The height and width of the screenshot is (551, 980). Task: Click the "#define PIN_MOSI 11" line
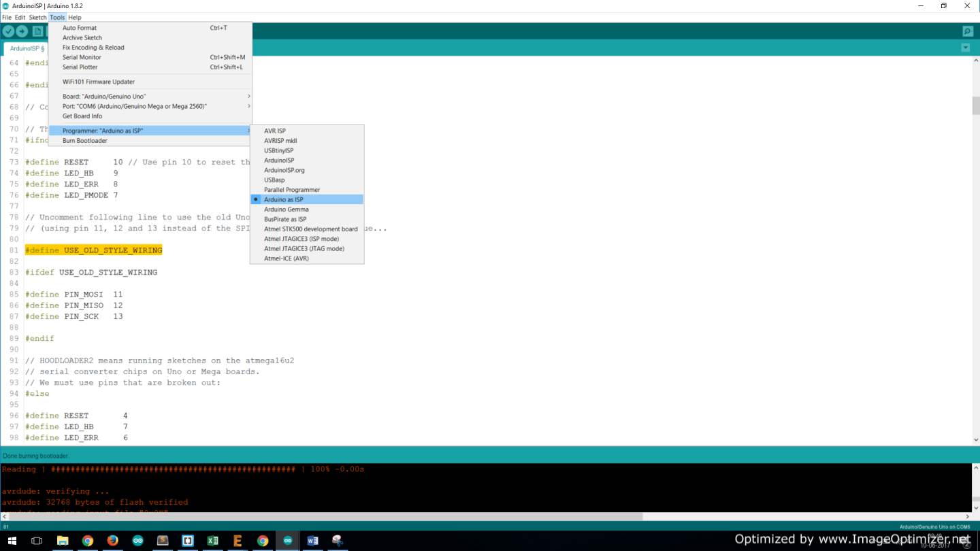tap(74, 295)
